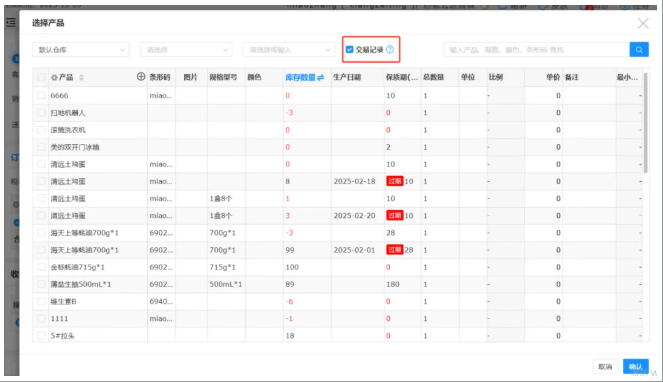
Task: Select the 扫地机器人 row checkbox
Action: click(41, 113)
